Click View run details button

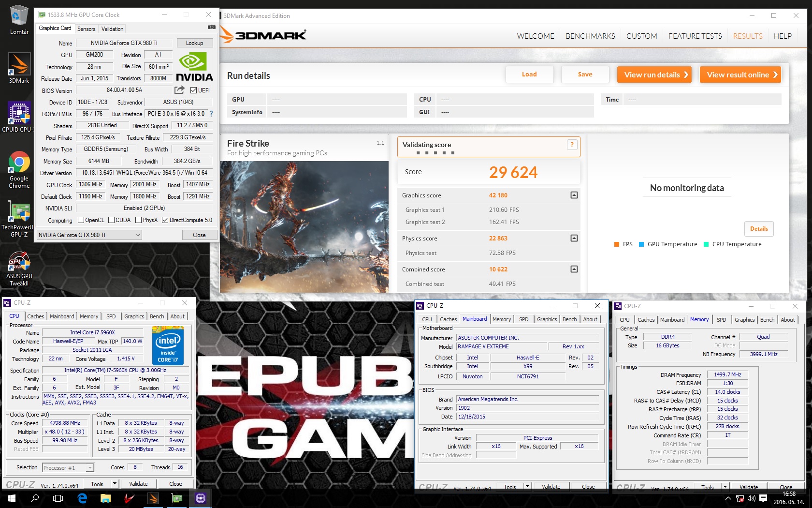654,75
